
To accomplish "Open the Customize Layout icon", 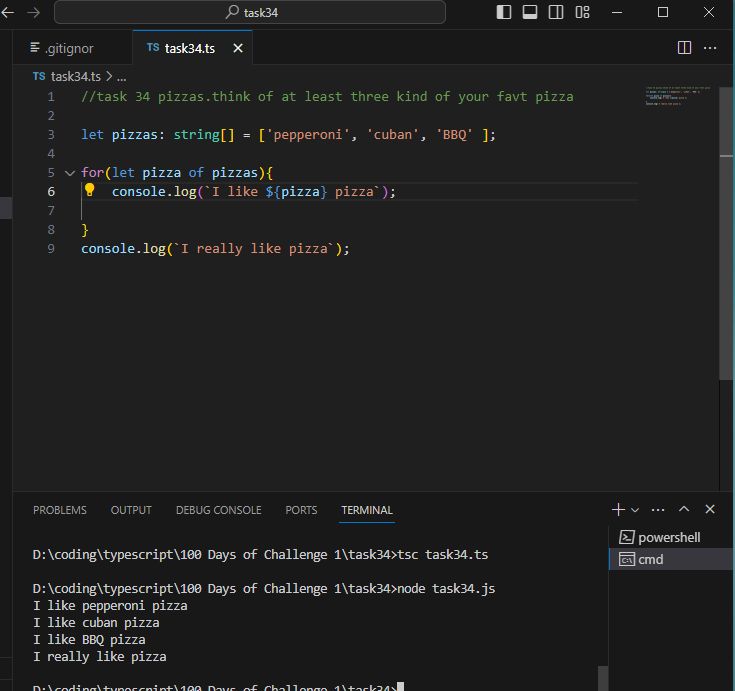I will 582,12.
